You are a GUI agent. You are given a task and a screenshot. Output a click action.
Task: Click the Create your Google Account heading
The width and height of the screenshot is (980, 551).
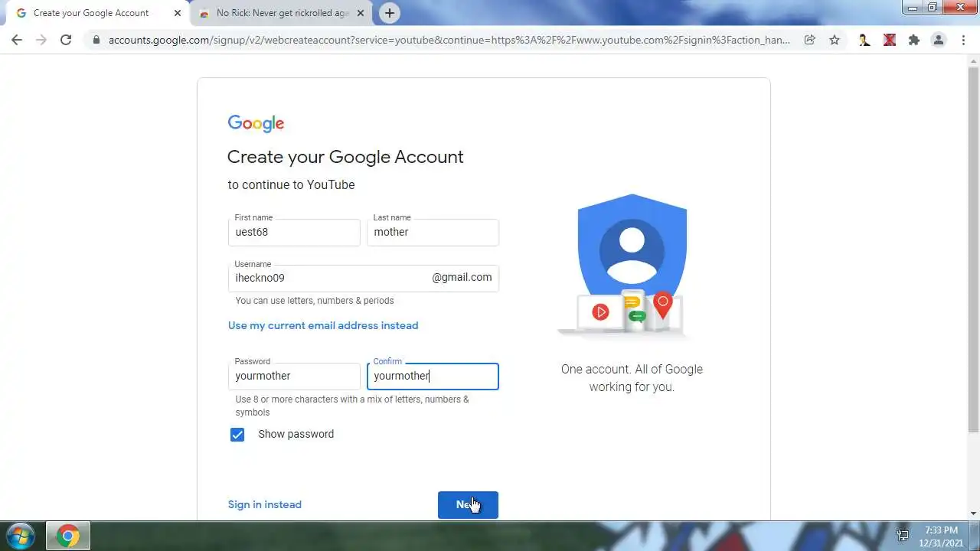[345, 157]
